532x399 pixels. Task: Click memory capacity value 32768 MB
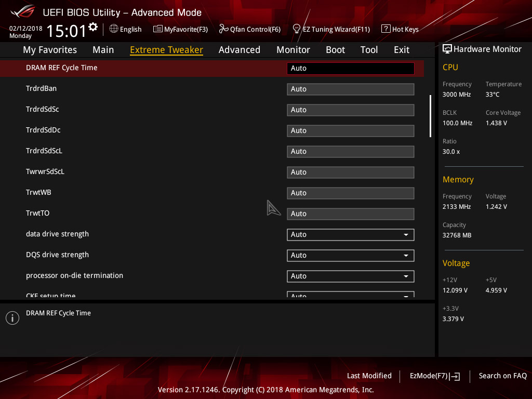pyautogui.click(x=457, y=235)
